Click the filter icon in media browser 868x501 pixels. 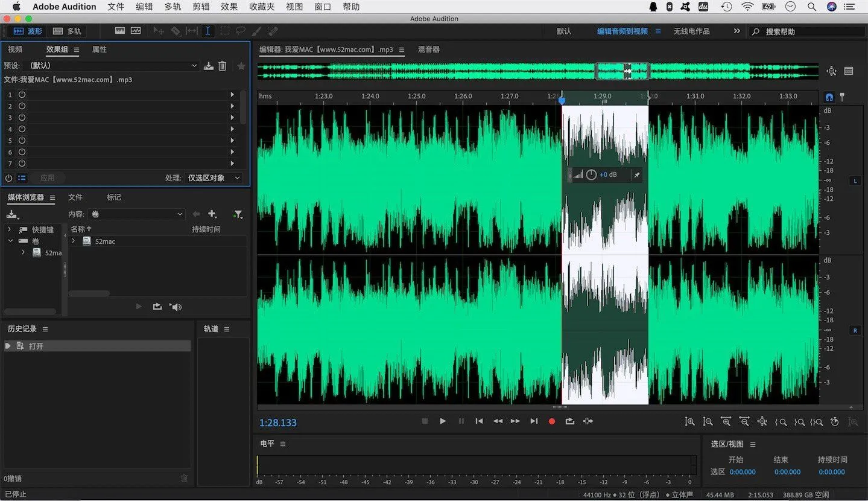point(238,214)
